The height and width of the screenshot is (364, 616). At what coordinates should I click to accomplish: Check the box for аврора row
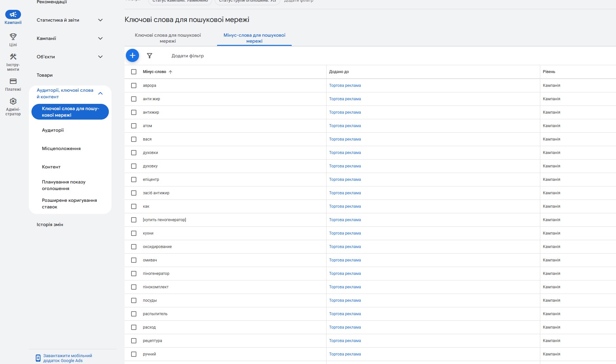[134, 86]
